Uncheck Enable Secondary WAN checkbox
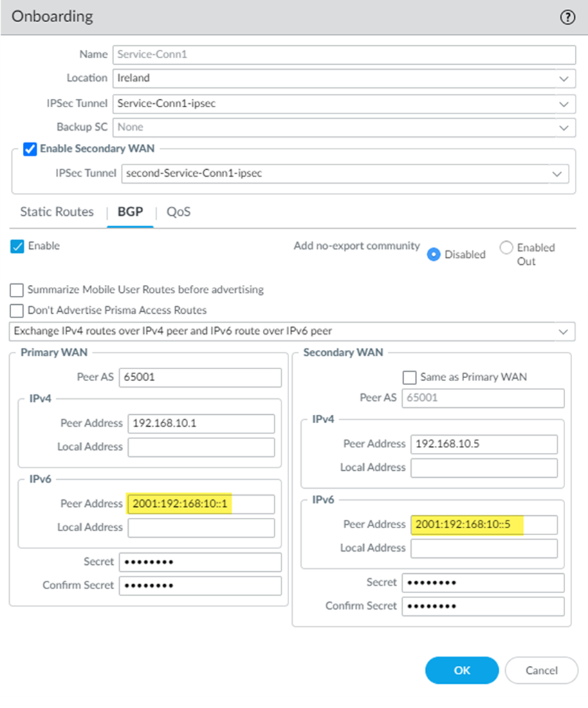Screen dimensions: 588x708 click(30, 149)
